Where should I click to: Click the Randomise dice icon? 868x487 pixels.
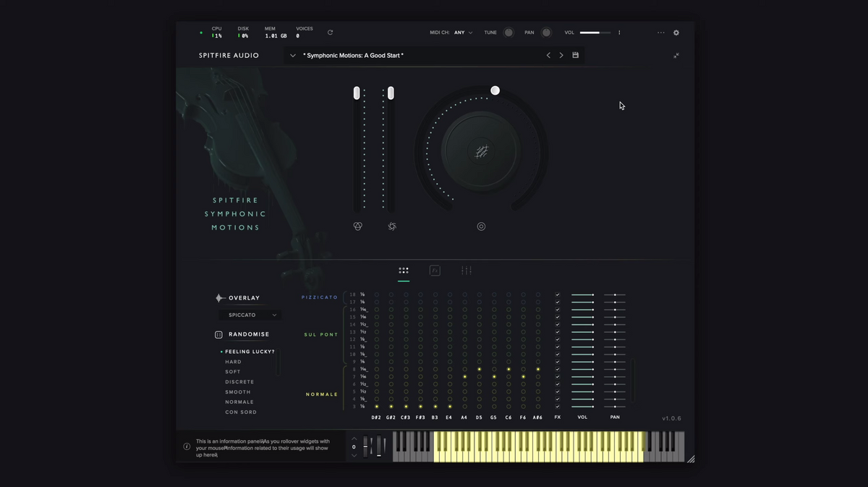[x=218, y=334]
